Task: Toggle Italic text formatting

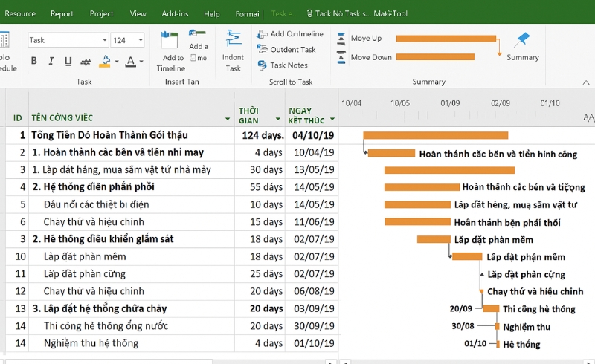Action: coord(51,61)
